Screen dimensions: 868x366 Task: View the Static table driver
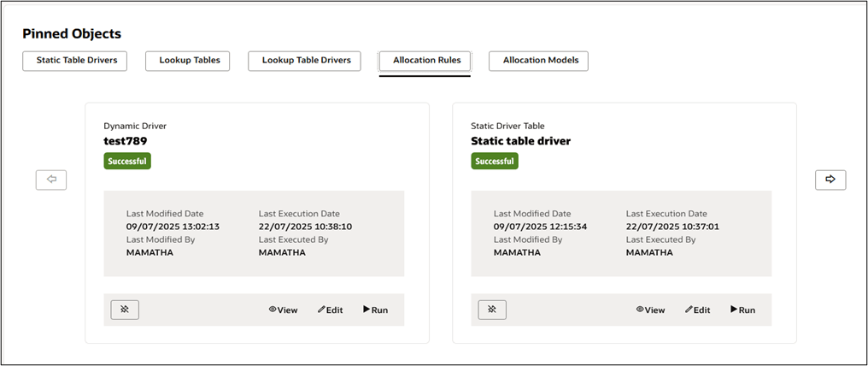coord(650,310)
